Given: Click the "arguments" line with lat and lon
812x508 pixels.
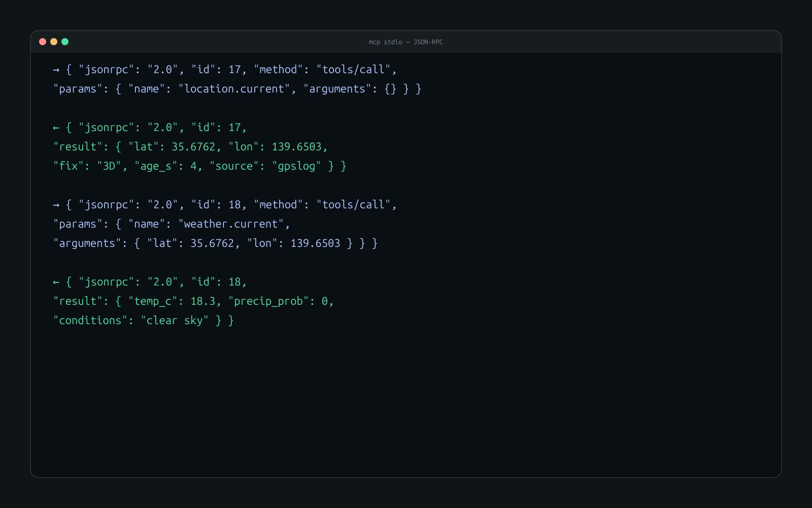Looking at the screenshot, I should [x=215, y=243].
